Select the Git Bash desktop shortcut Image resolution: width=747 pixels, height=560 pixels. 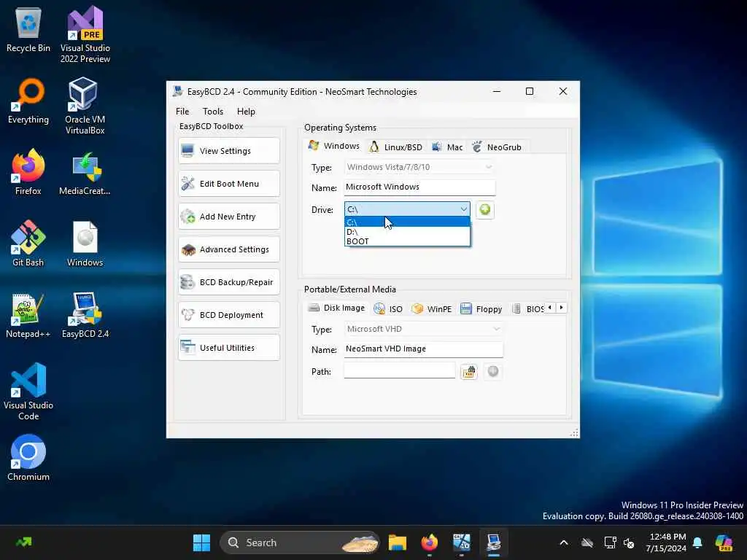pyautogui.click(x=28, y=244)
